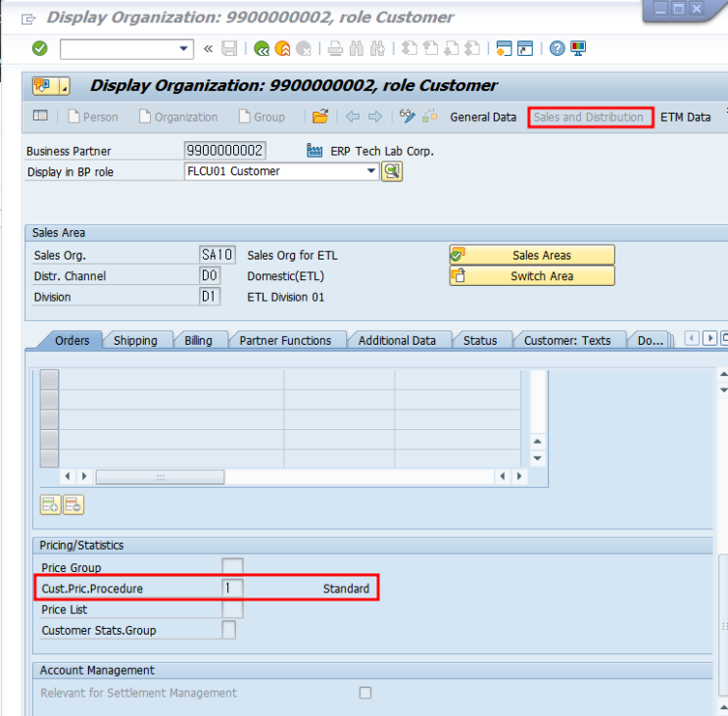This screenshot has width=728, height=716.
Task: Click the Sales Org. field SA10
Action: 217,255
